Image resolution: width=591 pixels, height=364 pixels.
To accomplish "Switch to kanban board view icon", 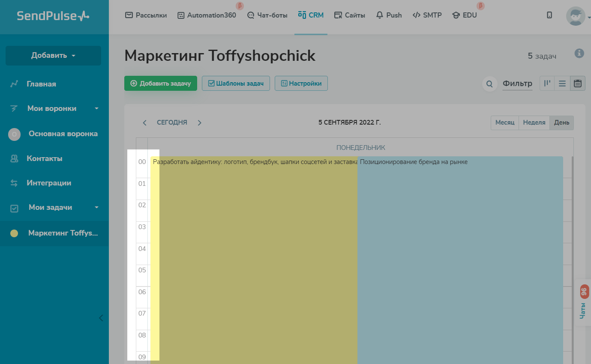I will (547, 84).
